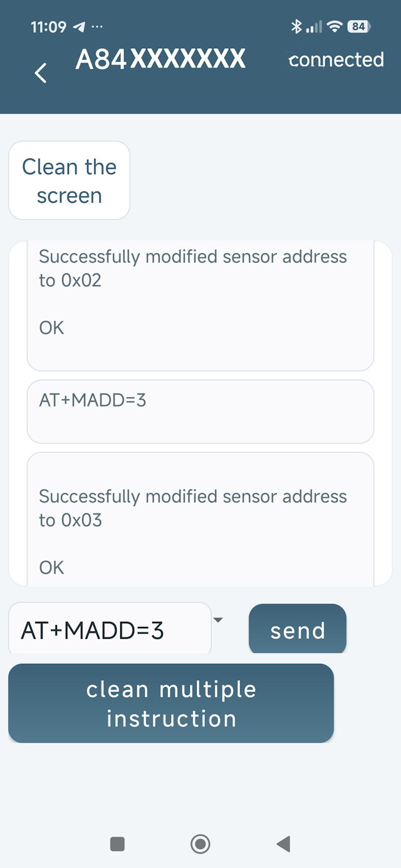
Task: Select the sent AT+MADD=3 log entry
Action: coord(200,411)
